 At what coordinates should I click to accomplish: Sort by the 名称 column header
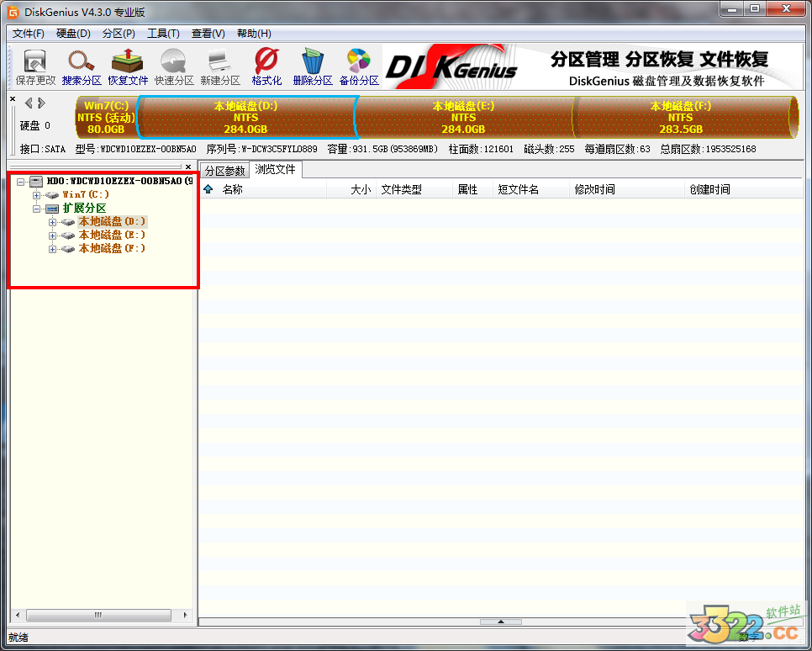[264, 189]
